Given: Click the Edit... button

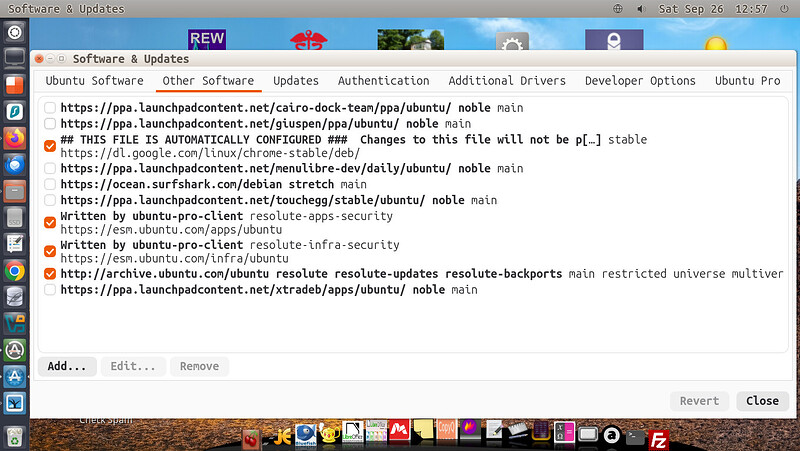Looking at the screenshot, I should (133, 366).
